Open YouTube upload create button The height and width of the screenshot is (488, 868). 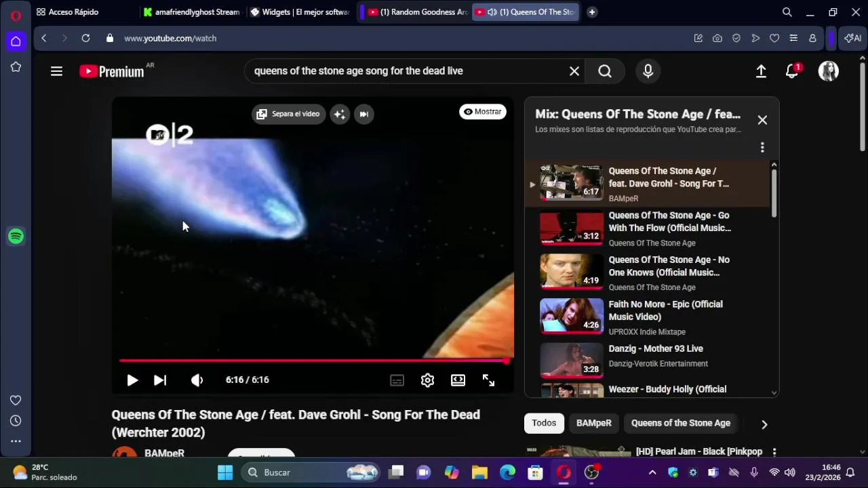[761, 71]
